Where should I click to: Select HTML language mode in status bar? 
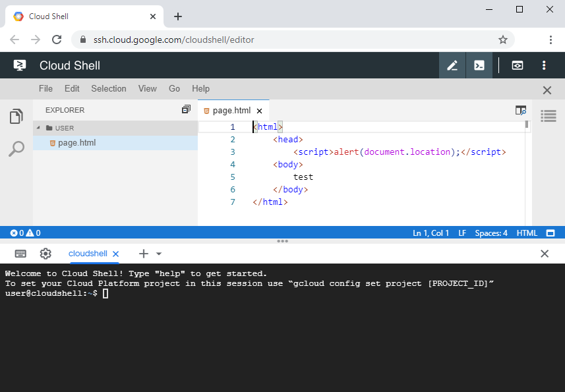pos(528,232)
